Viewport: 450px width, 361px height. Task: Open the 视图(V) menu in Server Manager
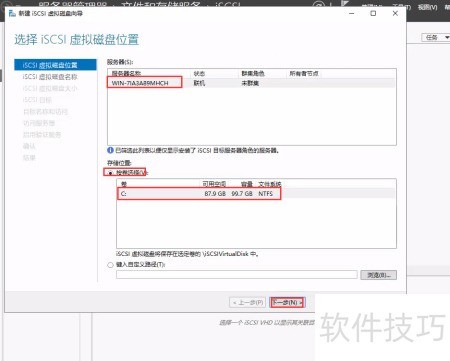coord(427,7)
